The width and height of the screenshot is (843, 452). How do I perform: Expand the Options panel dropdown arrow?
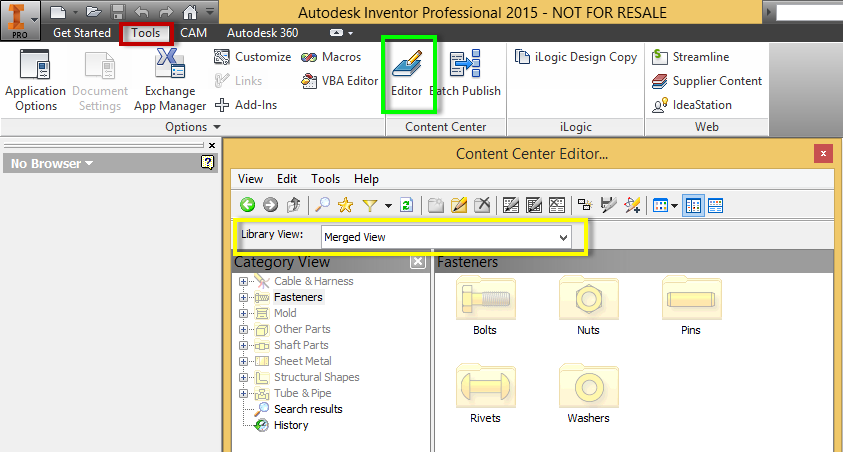coord(217,128)
